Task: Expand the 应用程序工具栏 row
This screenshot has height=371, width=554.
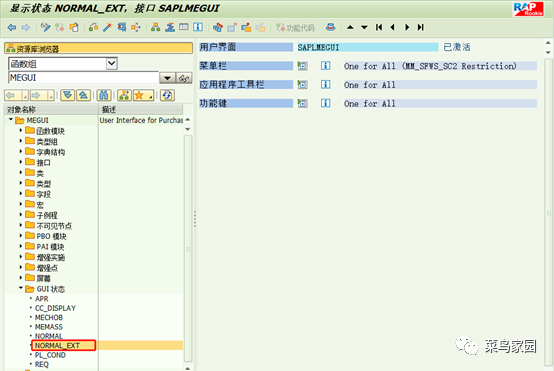Action: [302, 84]
